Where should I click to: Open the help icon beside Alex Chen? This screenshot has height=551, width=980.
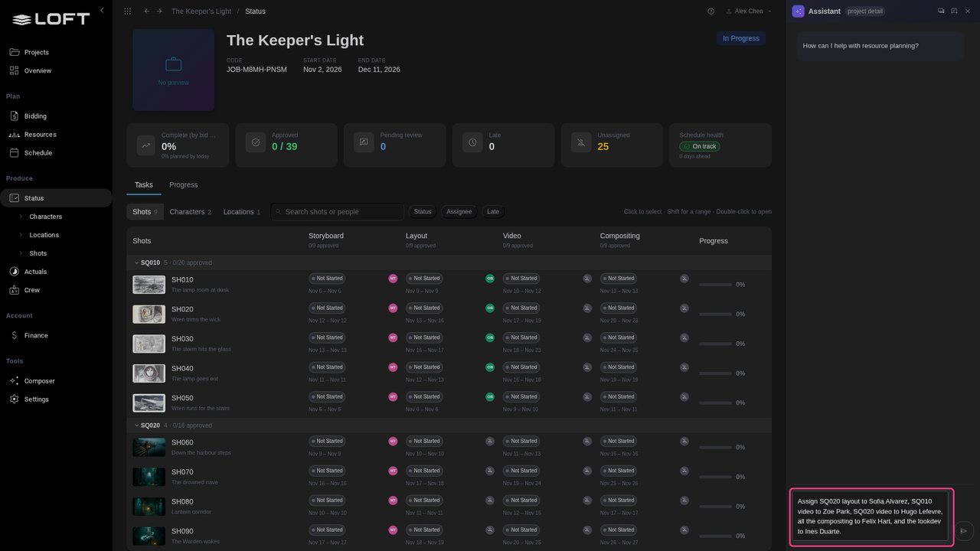(710, 11)
